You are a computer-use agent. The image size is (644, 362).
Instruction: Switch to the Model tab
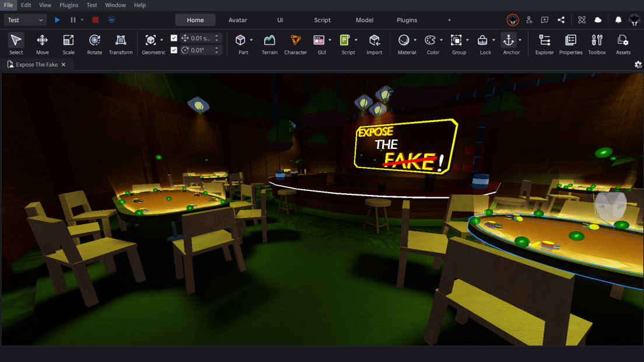365,20
